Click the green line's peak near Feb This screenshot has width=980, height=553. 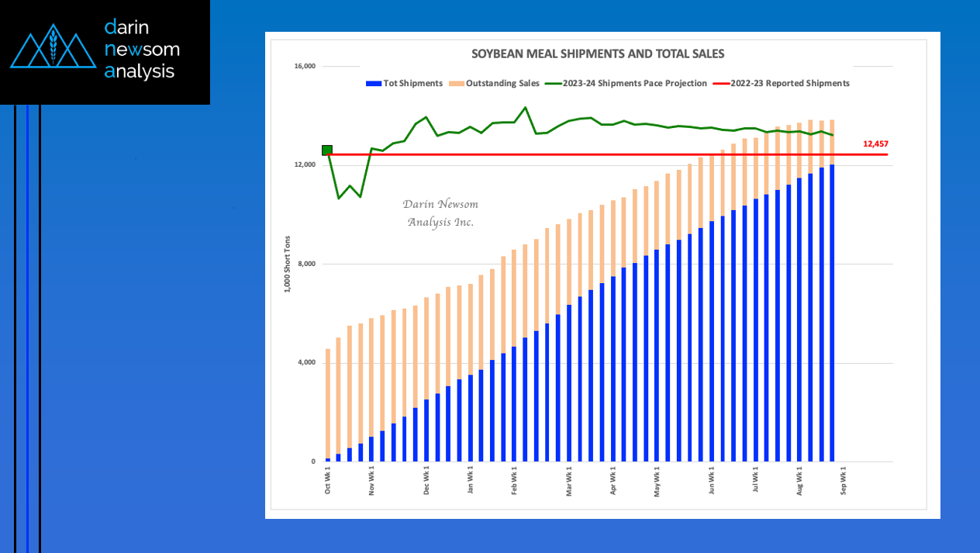[x=525, y=108]
